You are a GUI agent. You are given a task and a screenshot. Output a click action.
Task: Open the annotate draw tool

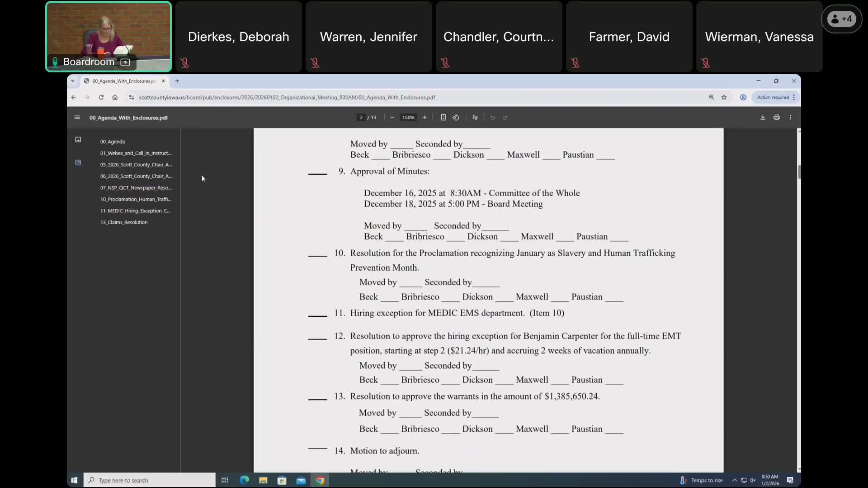coord(475,117)
